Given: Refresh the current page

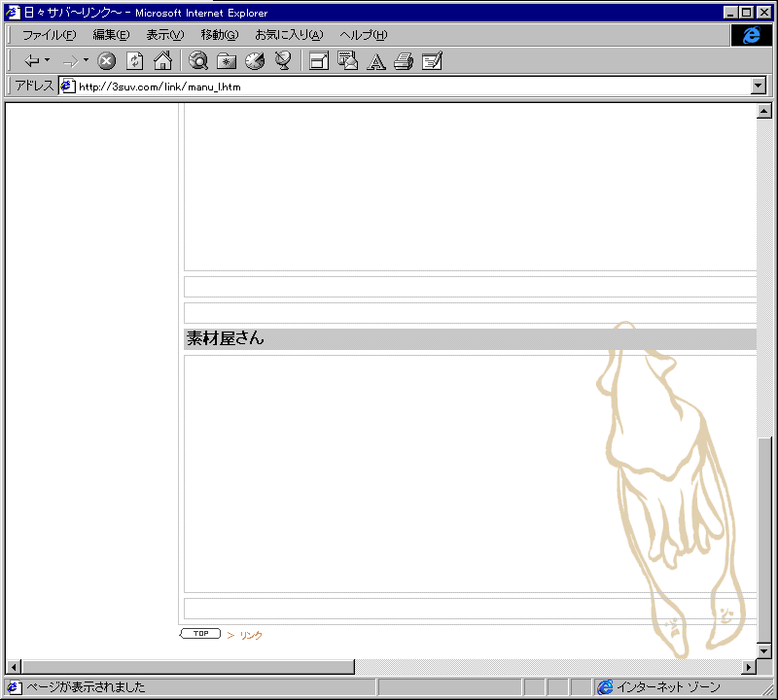Looking at the screenshot, I should pos(134,61).
